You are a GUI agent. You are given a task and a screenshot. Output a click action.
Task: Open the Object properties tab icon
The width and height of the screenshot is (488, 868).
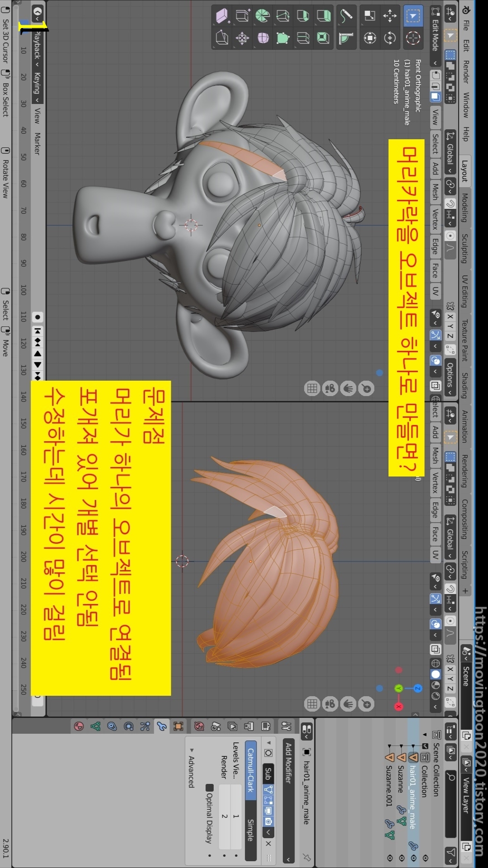pos(178,726)
